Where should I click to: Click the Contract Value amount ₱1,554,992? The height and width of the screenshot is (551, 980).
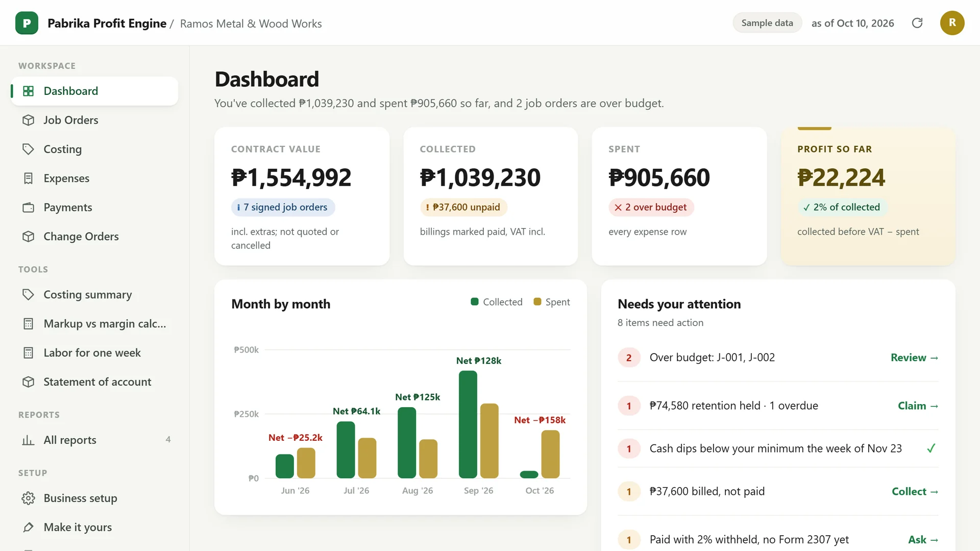(291, 178)
